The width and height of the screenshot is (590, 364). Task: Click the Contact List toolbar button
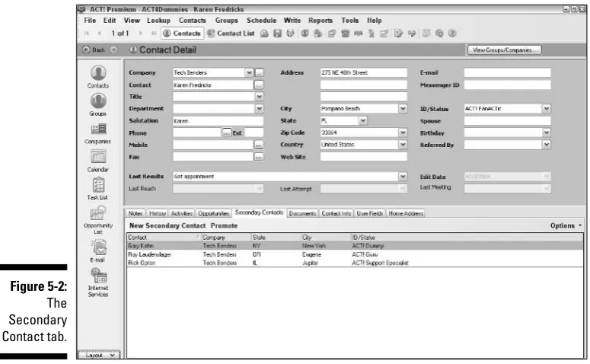click(231, 34)
